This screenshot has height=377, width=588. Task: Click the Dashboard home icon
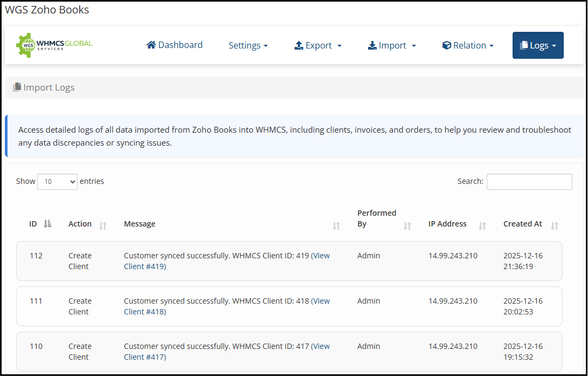click(151, 45)
